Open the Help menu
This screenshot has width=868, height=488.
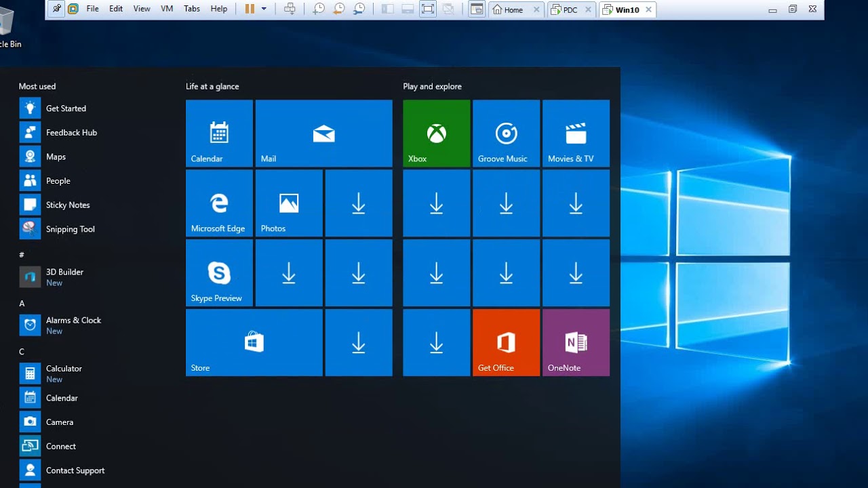tap(219, 9)
